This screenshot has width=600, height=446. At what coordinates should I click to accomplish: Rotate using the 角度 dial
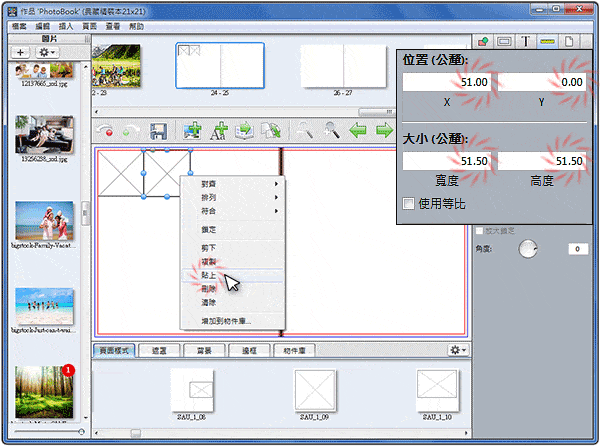coord(528,250)
